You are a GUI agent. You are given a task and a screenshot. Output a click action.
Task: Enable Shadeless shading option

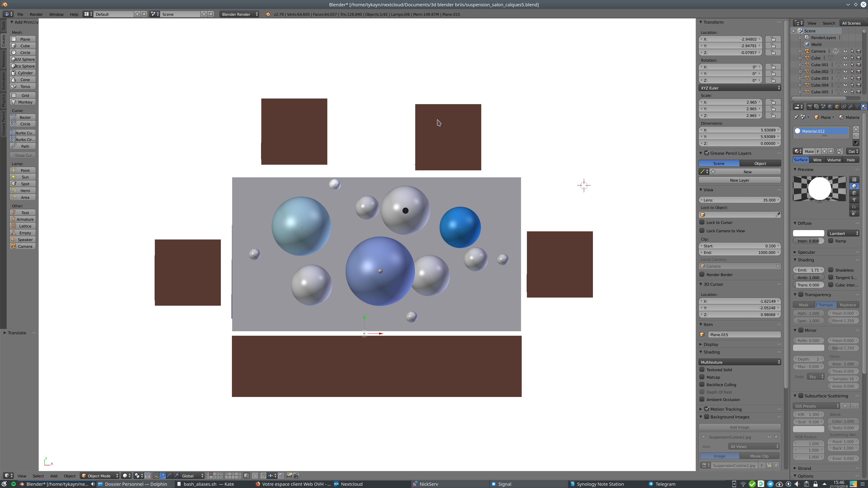(x=831, y=270)
